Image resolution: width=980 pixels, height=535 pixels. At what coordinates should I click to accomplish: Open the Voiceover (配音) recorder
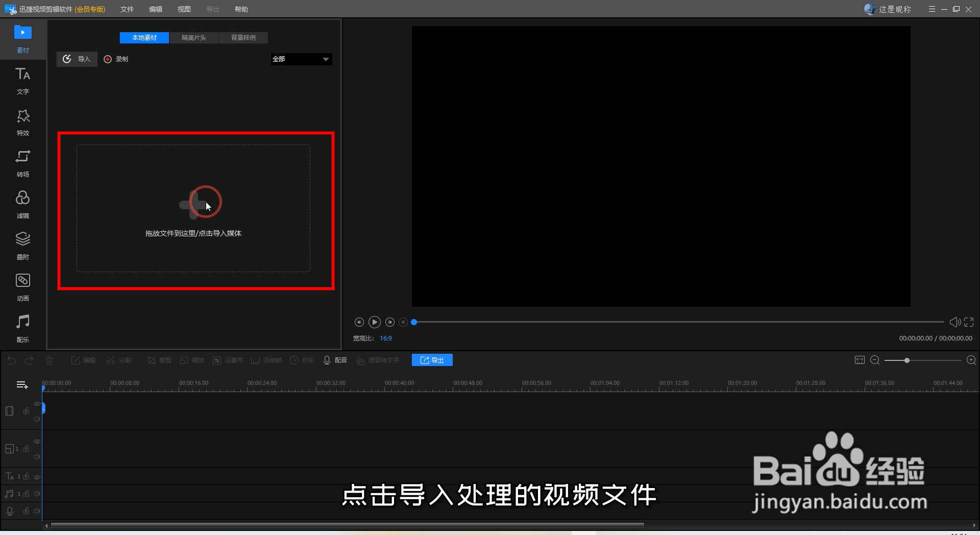point(335,360)
